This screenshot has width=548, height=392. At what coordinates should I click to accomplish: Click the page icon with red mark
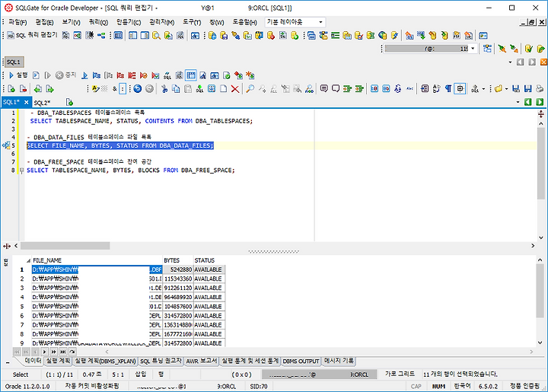pyautogui.click(x=23, y=89)
